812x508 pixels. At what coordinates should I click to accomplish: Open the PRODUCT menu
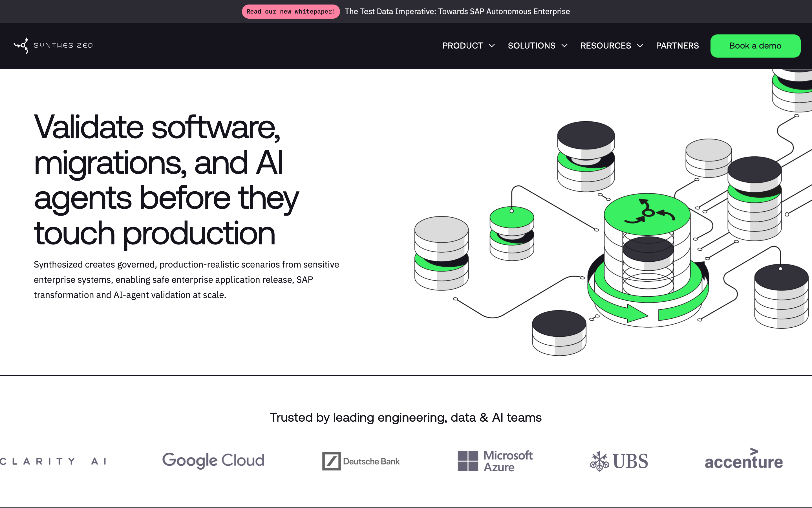click(462, 46)
